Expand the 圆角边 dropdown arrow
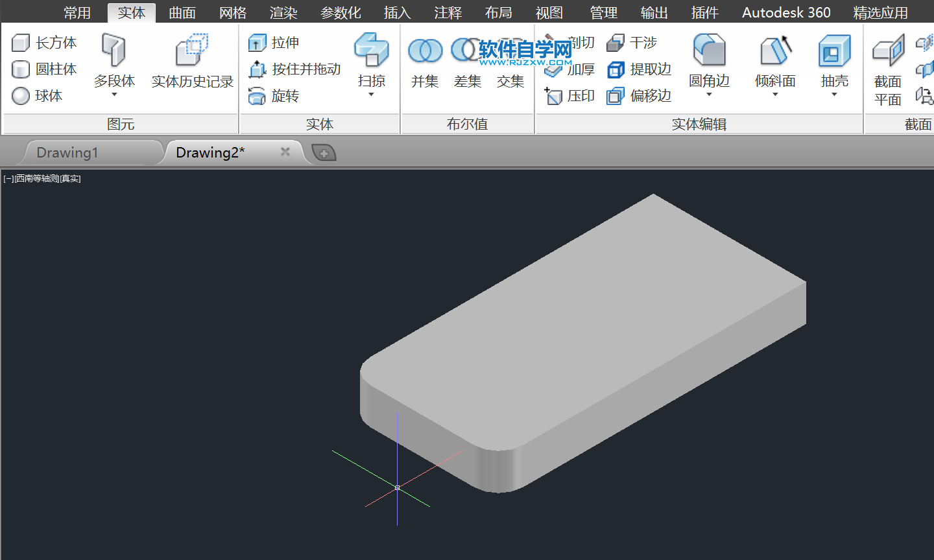Image resolution: width=934 pixels, height=560 pixels. coord(709,95)
